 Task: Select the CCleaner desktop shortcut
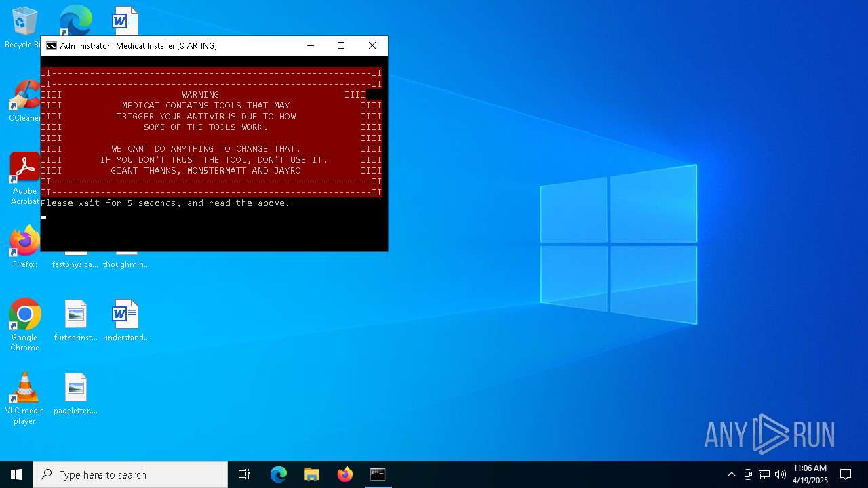[x=24, y=101]
